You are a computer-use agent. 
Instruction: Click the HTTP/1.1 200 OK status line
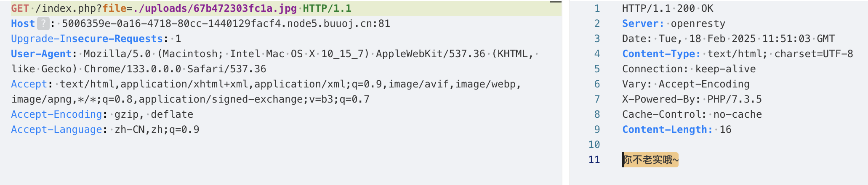click(x=667, y=8)
